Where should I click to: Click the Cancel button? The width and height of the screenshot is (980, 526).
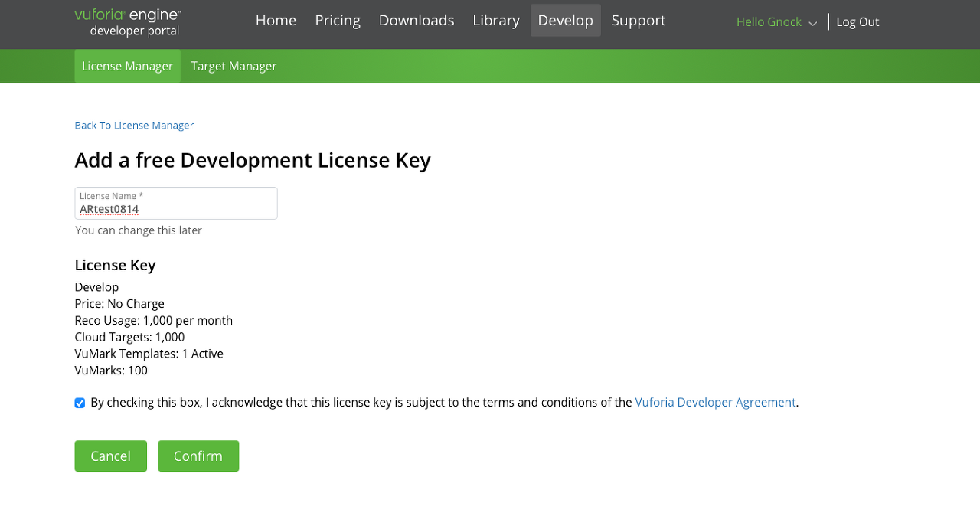(110, 456)
